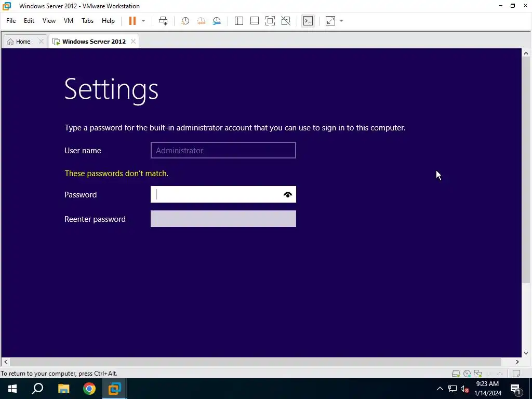The height and width of the screenshot is (399, 532).
Task: Open the Edit menu
Action: (x=29, y=21)
